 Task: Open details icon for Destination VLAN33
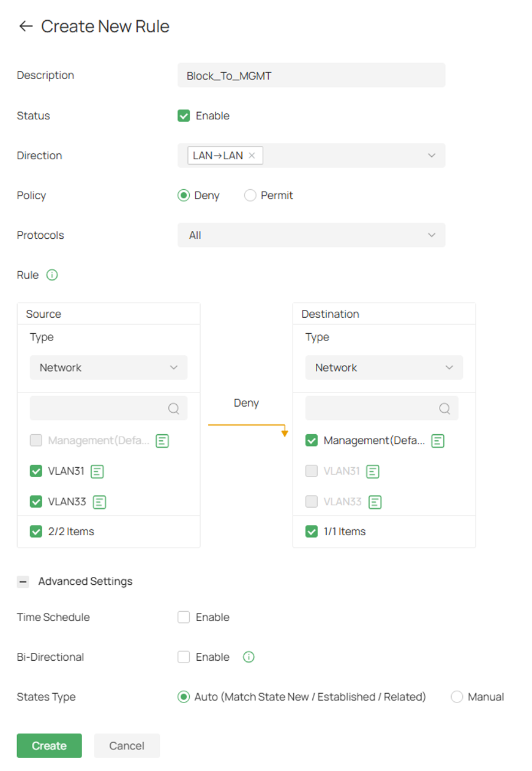click(375, 502)
